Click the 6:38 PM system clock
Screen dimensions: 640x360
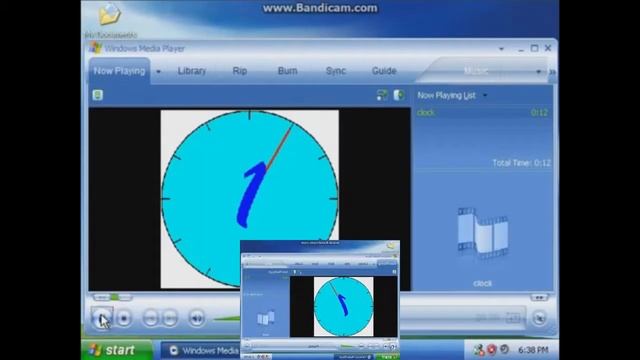point(533,350)
